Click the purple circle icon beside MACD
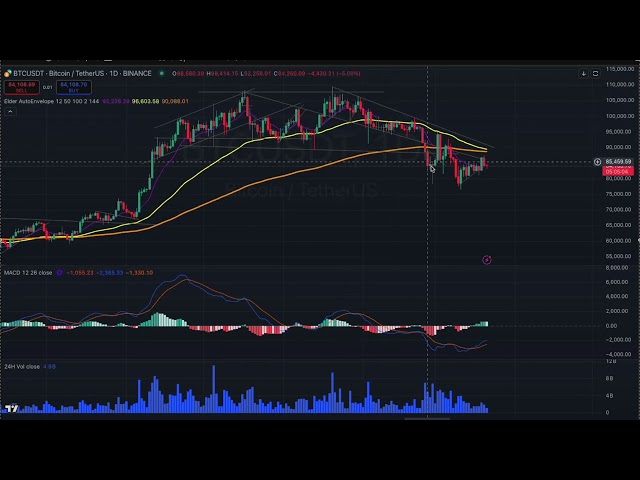This screenshot has width=640, height=480. (60, 273)
